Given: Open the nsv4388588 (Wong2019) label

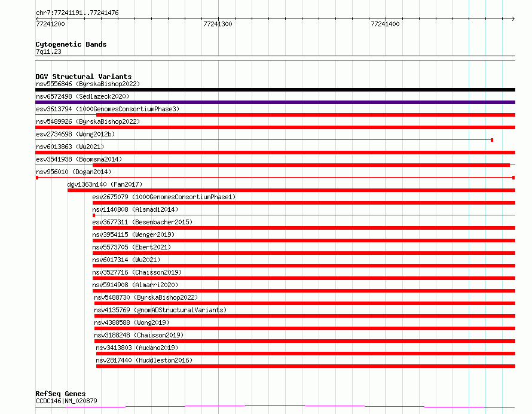Looking at the screenshot, I should (x=132, y=322).
